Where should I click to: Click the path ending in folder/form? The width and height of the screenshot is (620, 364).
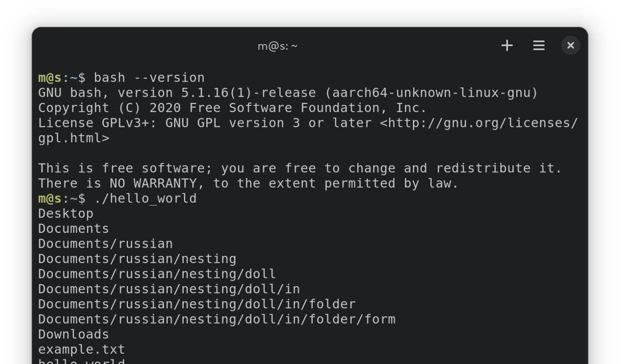coord(217,320)
